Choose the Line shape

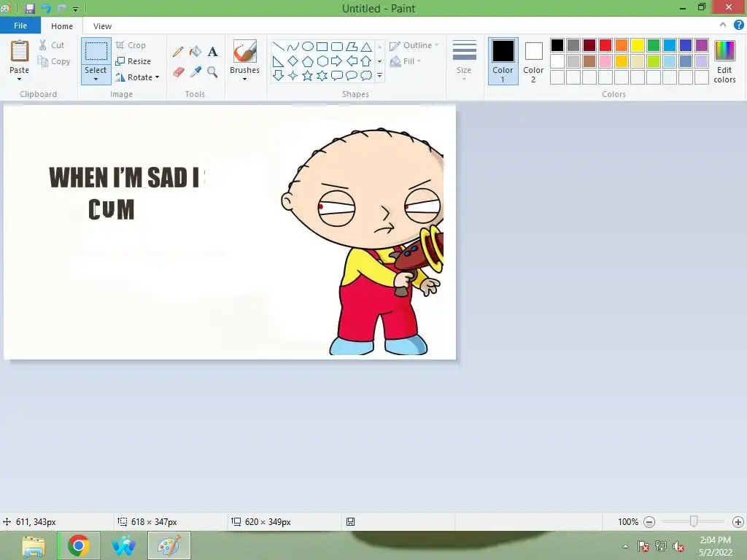(278, 46)
